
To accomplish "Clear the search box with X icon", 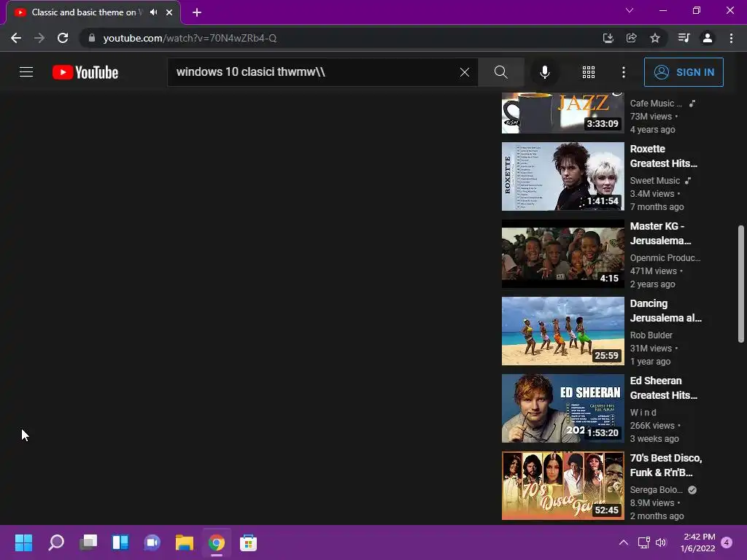I will (465, 72).
